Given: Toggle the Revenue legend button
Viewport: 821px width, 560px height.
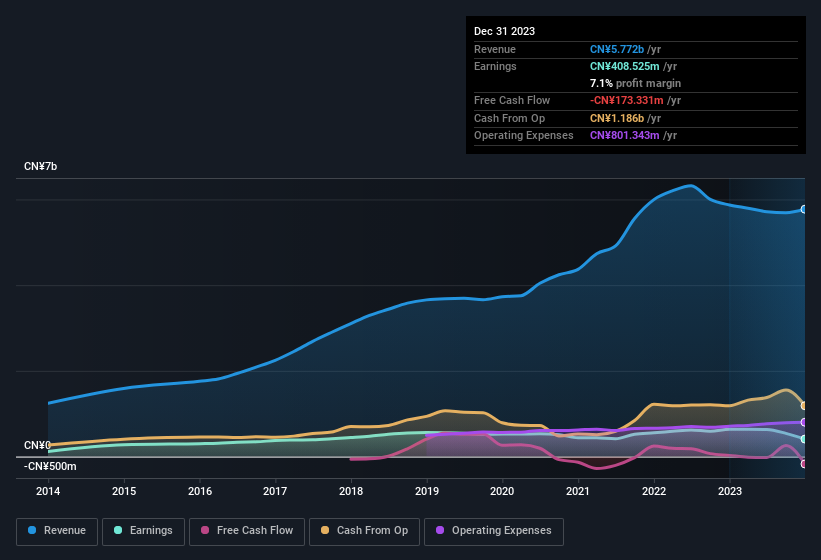Looking at the screenshot, I should [x=57, y=531].
